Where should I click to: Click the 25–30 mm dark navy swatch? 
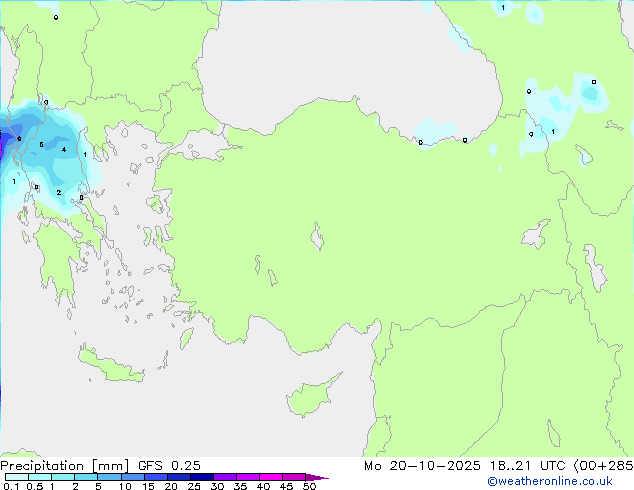point(201,477)
